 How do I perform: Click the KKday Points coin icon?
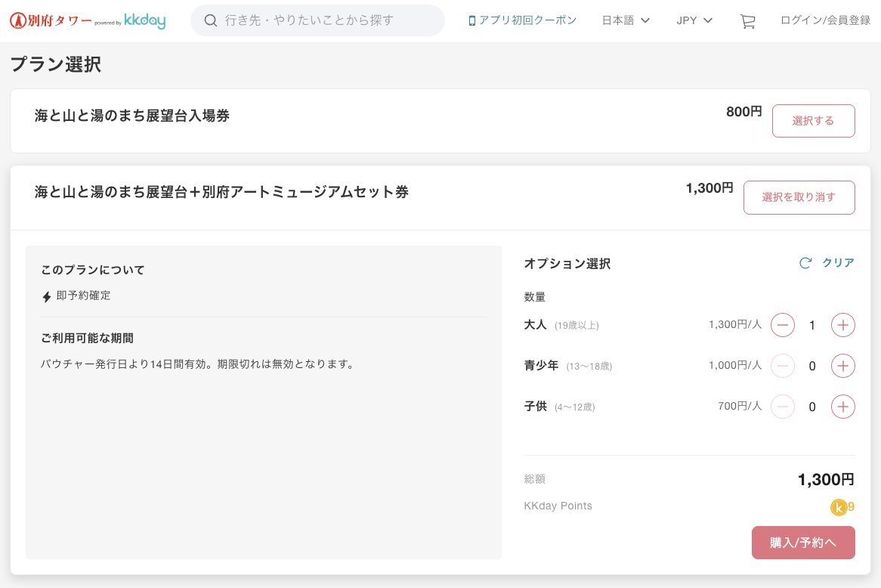pos(839,507)
